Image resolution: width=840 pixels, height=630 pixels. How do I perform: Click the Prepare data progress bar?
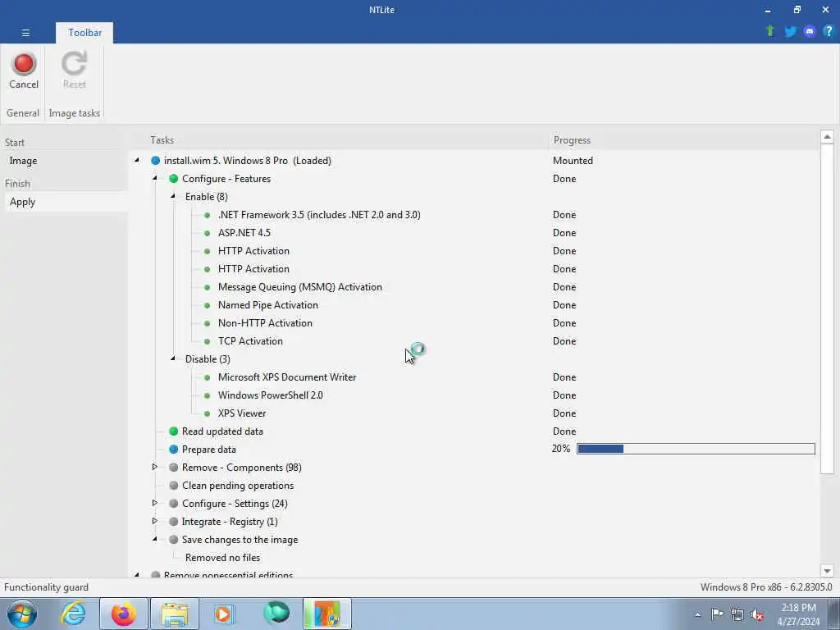point(696,449)
